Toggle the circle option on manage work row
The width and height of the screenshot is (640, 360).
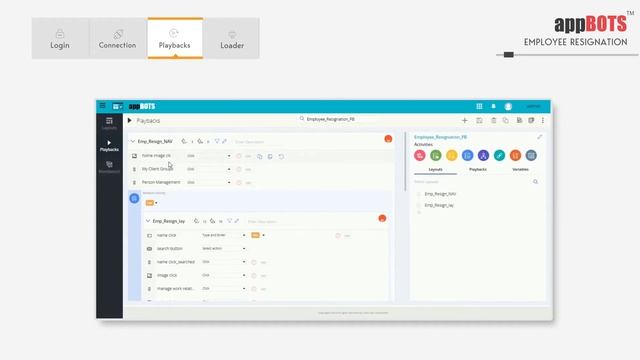click(x=254, y=289)
